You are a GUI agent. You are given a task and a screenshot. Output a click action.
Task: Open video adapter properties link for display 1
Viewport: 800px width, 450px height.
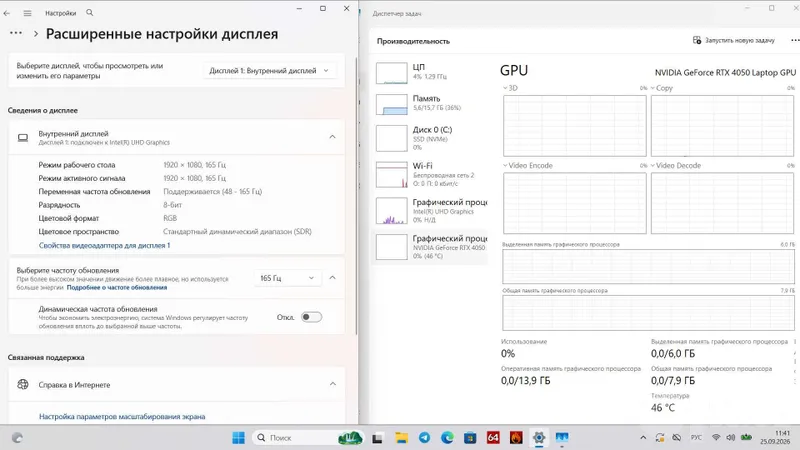(x=105, y=245)
